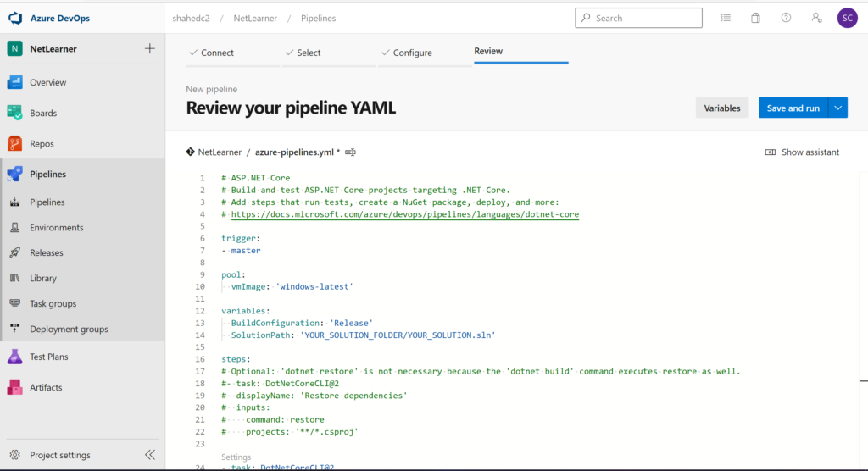868x471 pixels.
Task: Open user settings icon
Action: tap(816, 19)
